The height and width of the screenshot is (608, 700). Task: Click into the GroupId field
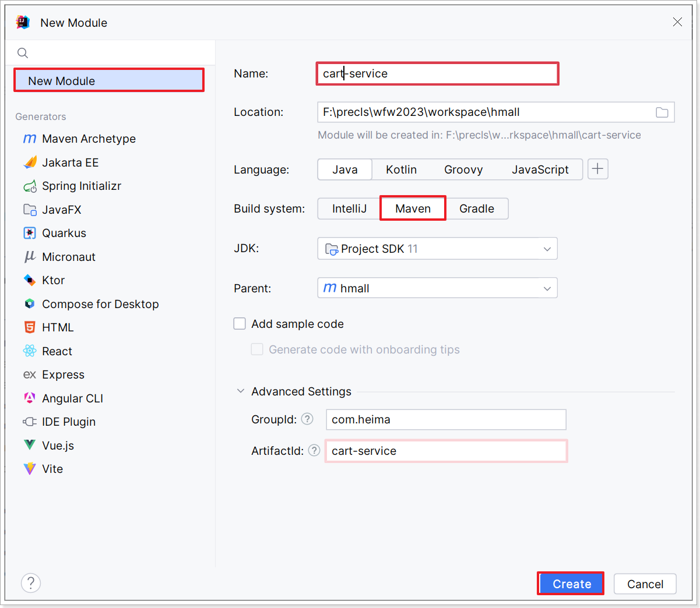click(x=446, y=419)
